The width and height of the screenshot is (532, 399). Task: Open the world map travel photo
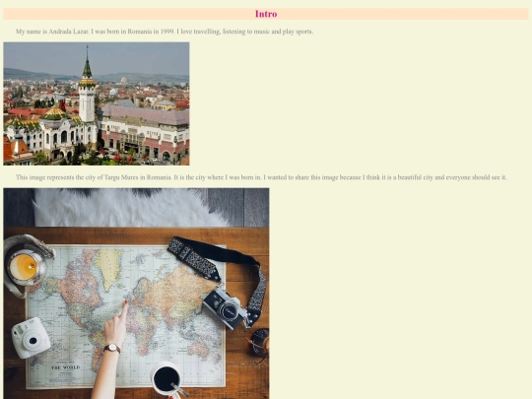(136, 294)
